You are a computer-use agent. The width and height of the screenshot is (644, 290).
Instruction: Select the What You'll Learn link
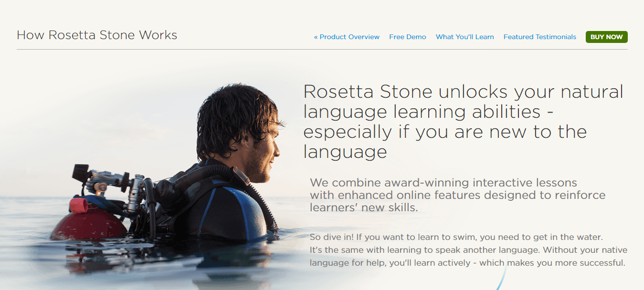465,37
